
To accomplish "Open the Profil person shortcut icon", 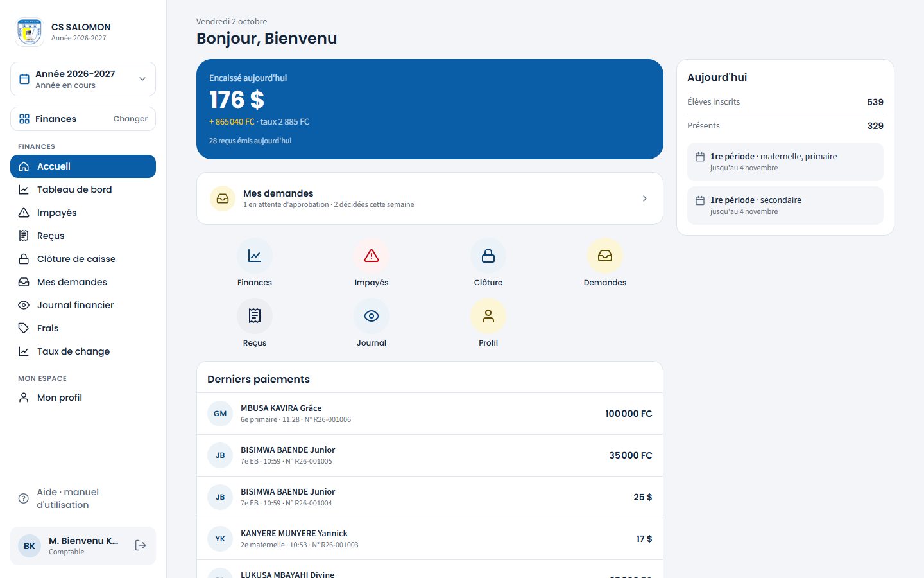I will click(488, 316).
